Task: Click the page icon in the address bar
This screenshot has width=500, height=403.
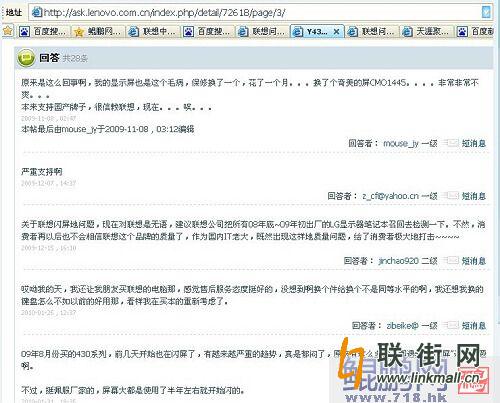Action: (x=36, y=13)
